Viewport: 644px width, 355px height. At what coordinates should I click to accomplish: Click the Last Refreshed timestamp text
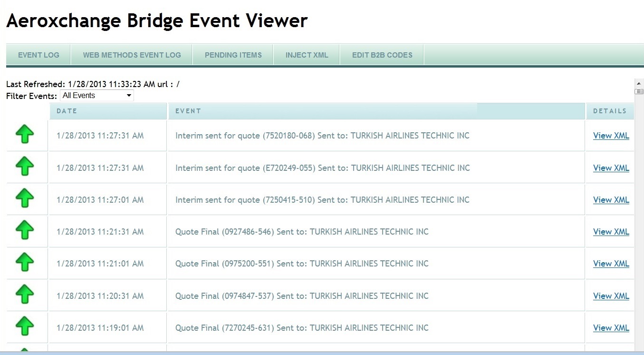coord(93,84)
